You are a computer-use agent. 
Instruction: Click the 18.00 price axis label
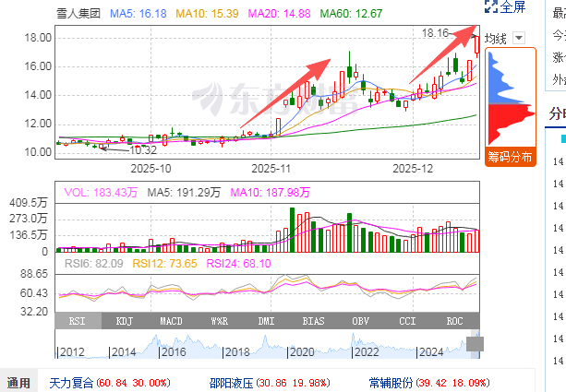pyautogui.click(x=38, y=38)
